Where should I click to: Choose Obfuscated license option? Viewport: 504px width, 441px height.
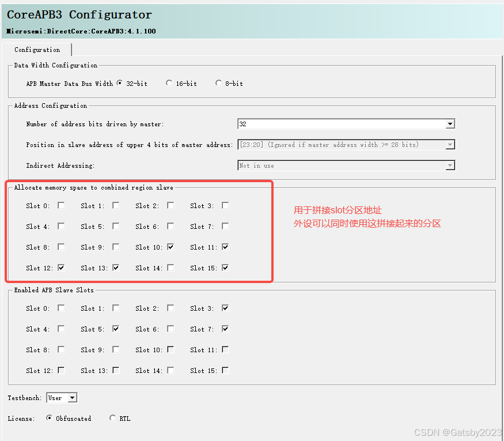click(49, 418)
